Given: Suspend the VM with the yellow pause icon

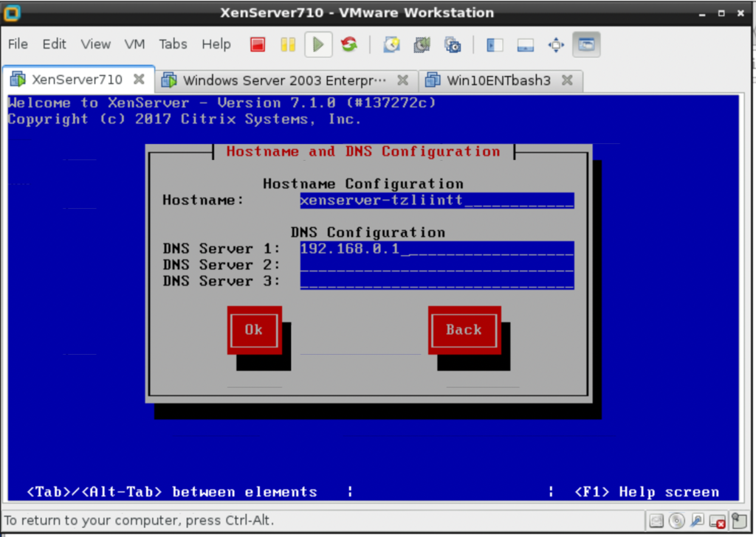Looking at the screenshot, I should pos(288,45).
